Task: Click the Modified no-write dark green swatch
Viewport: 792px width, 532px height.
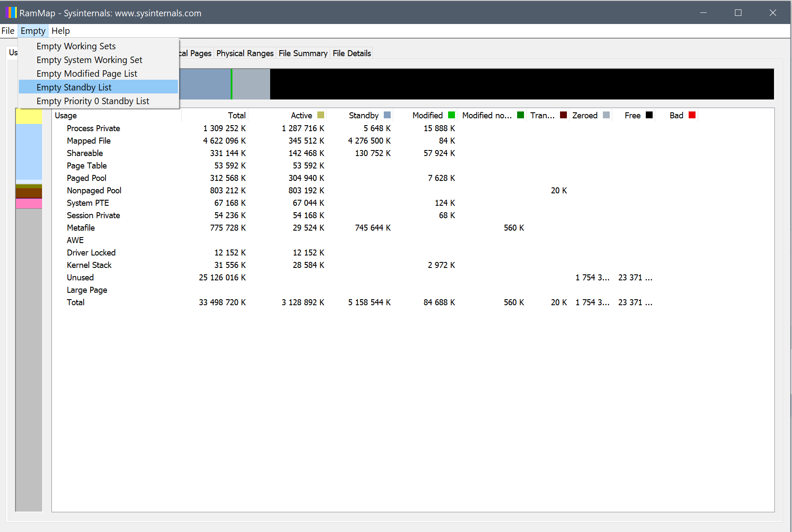Action: tap(521, 115)
